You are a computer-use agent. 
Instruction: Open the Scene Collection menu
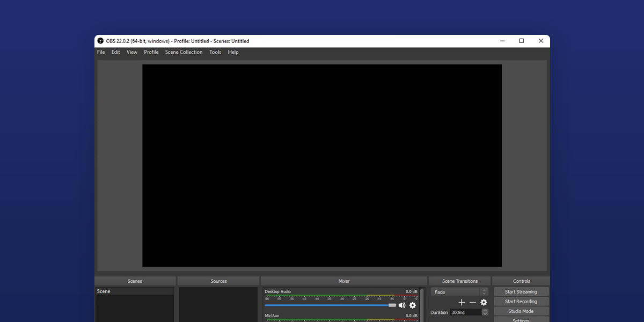[184, 52]
